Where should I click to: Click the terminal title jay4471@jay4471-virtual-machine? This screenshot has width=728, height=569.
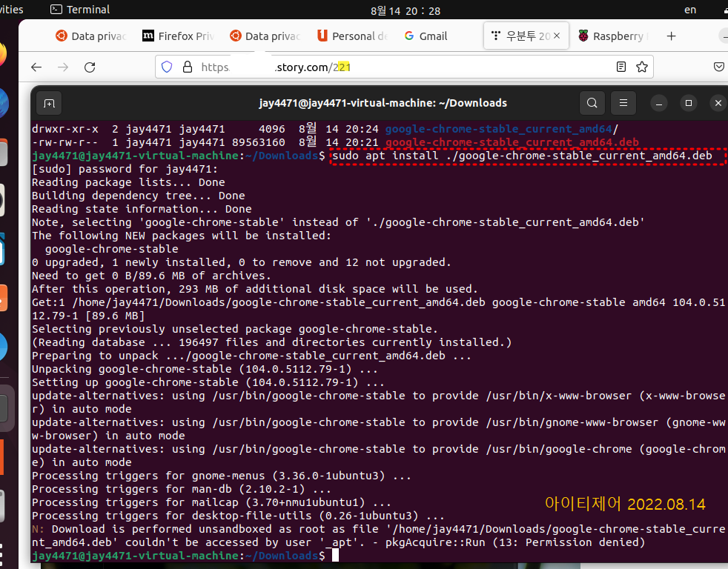pyautogui.click(x=383, y=103)
